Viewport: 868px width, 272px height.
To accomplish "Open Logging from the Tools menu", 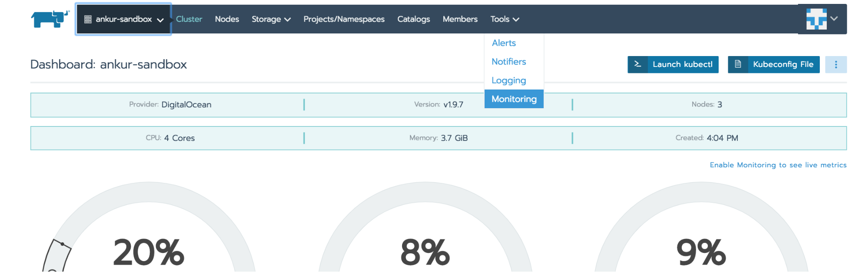I will click(x=508, y=80).
